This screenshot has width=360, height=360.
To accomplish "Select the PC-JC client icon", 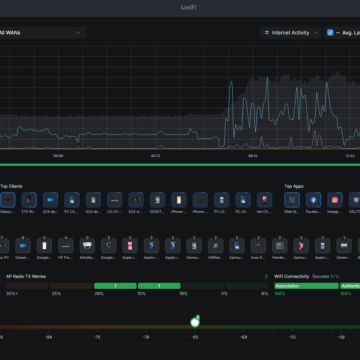I will [242, 200].
